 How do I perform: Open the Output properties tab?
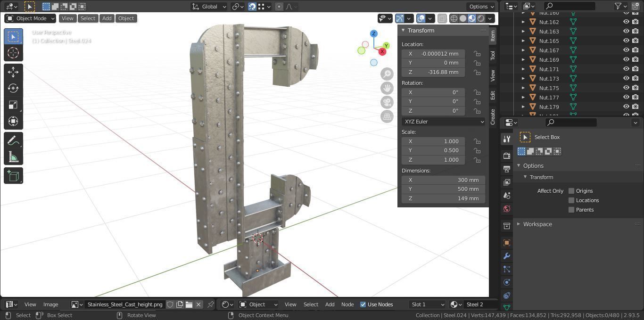[x=507, y=169]
